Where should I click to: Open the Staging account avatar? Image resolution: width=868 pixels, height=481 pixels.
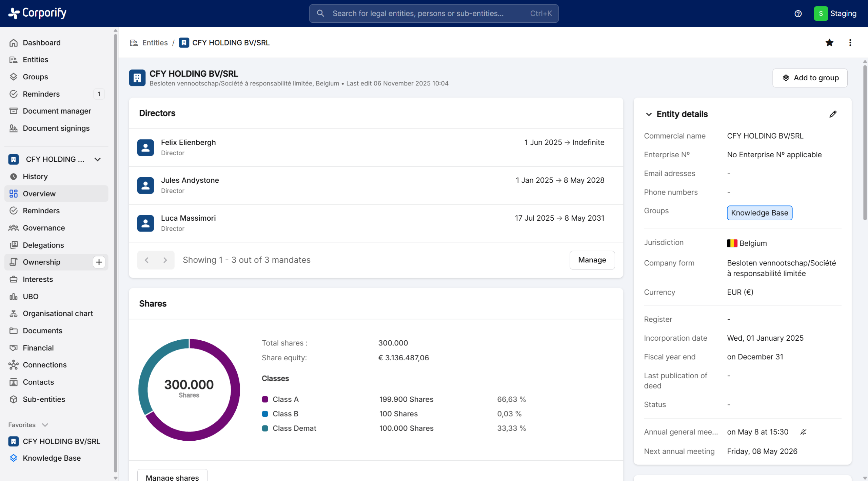click(x=821, y=14)
